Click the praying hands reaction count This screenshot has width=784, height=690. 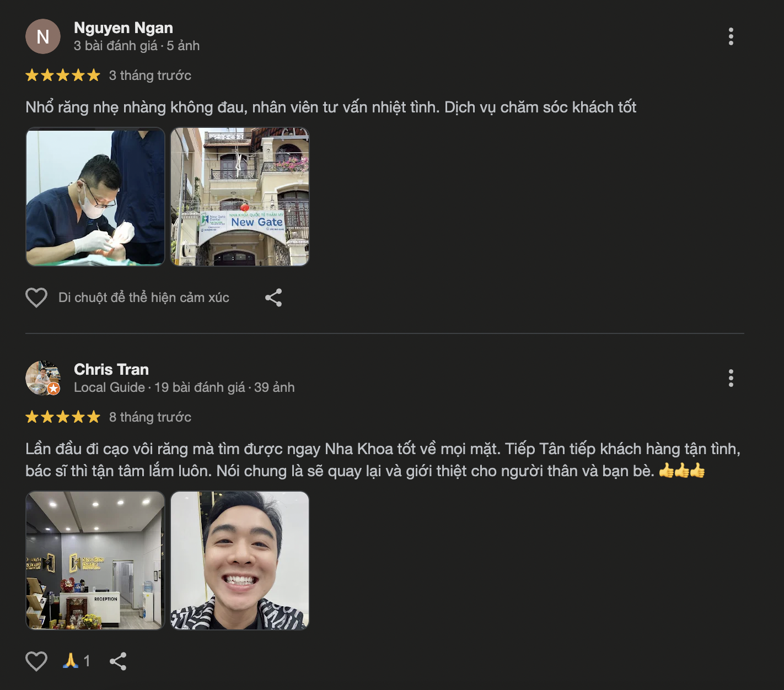(77, 661)
